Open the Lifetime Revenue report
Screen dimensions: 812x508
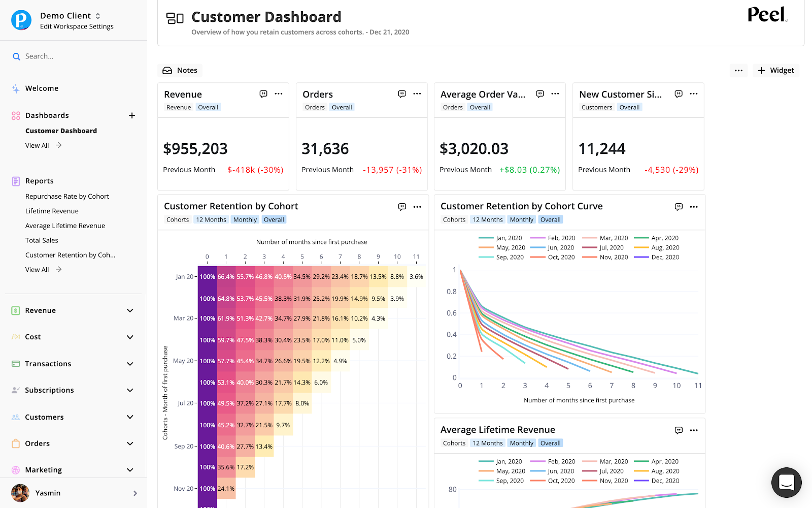coord(52,211)
